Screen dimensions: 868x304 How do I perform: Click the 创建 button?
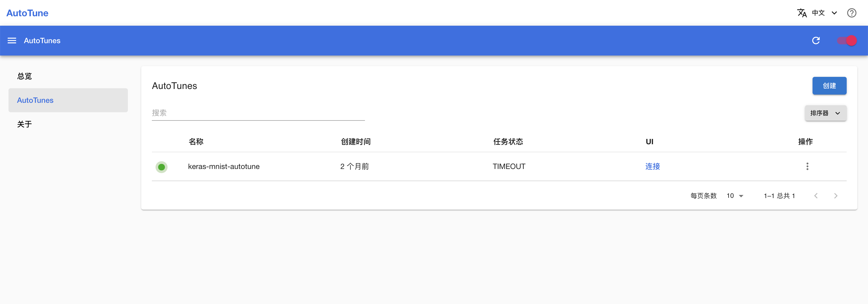[x=829, y=86]
